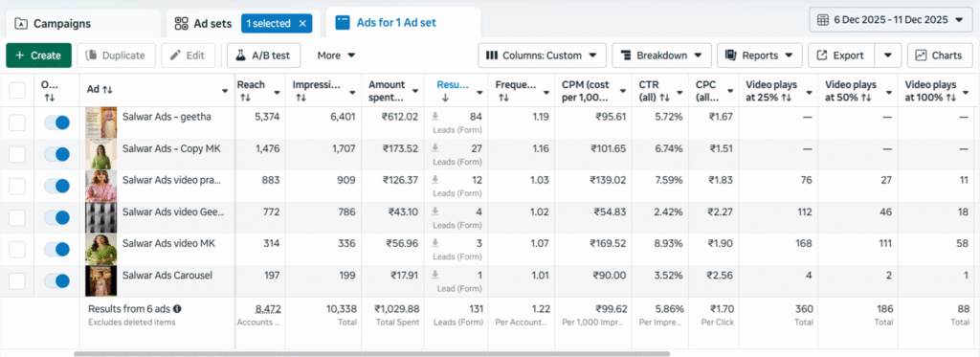
Task: Click the Export button
Action: point(841,55)
